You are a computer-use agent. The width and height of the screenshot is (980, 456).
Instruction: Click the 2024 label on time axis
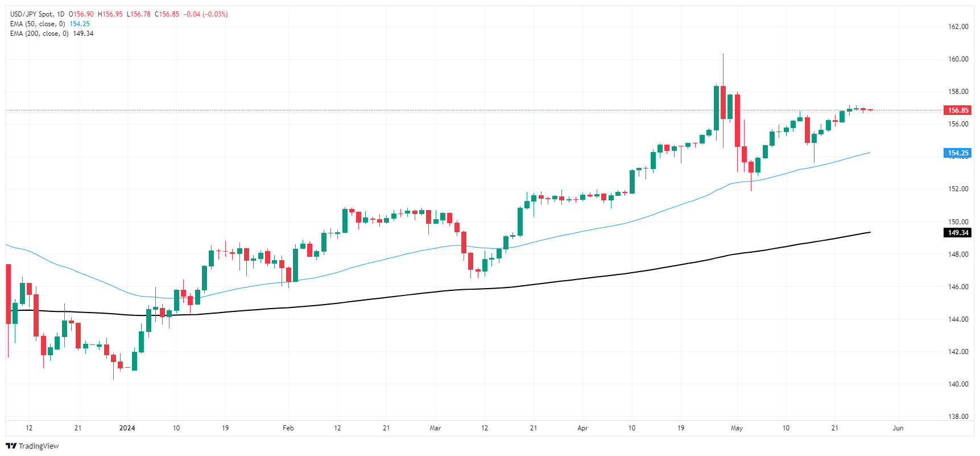click(127, 428)
